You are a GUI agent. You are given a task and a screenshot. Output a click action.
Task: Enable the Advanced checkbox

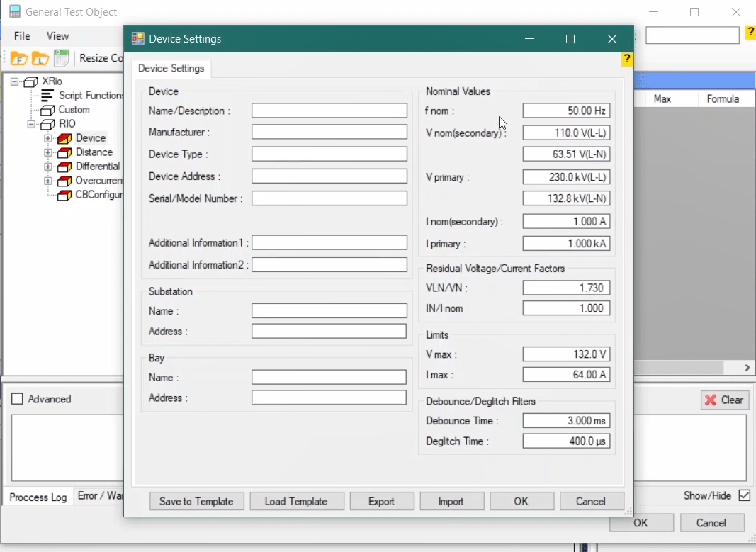point(18,399)
